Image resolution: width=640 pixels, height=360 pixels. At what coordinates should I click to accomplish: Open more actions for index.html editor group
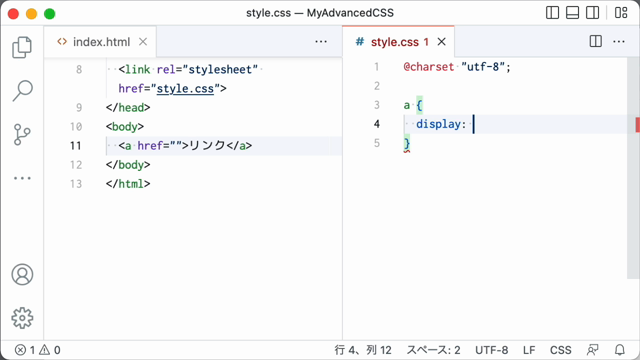click(321, 42)
